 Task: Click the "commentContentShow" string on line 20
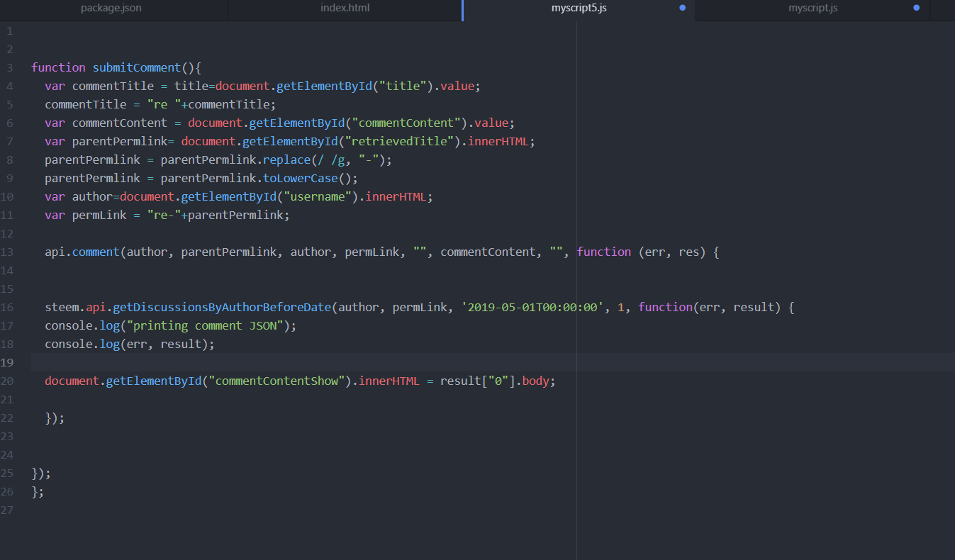[277, 381]
